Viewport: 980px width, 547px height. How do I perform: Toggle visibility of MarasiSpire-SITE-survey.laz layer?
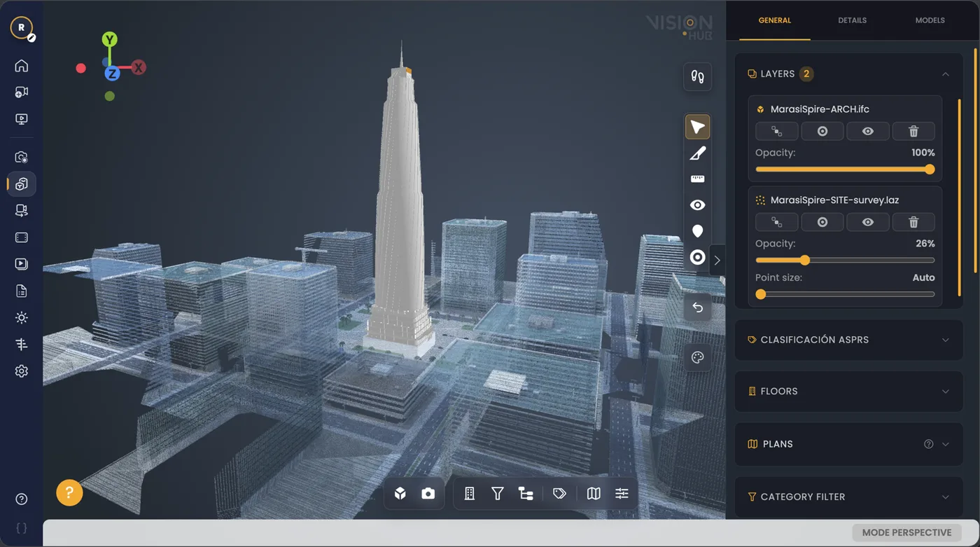point(868,222)
